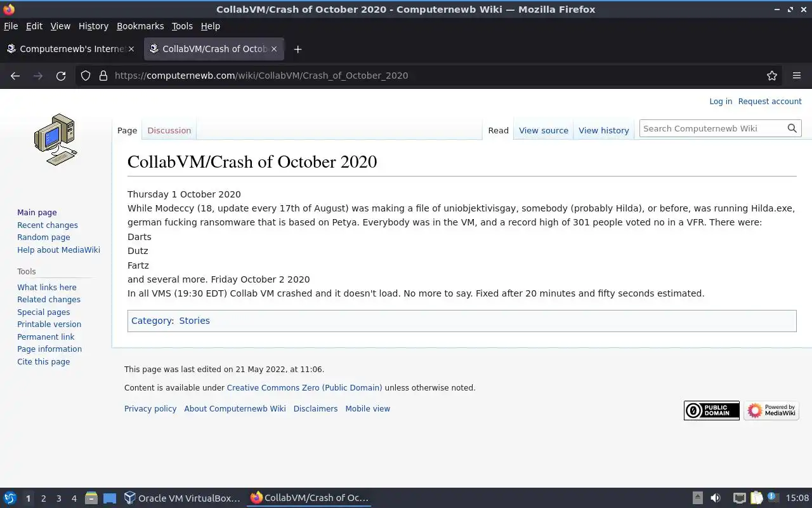Open the View menu

tap(60, 26)
